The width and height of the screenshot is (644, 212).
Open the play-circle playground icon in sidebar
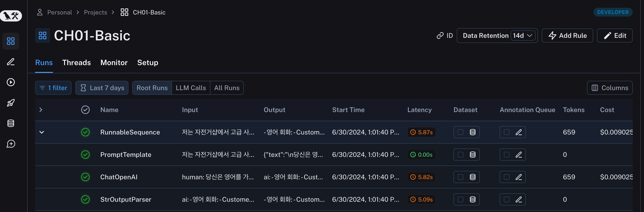(x=11, y=82)
